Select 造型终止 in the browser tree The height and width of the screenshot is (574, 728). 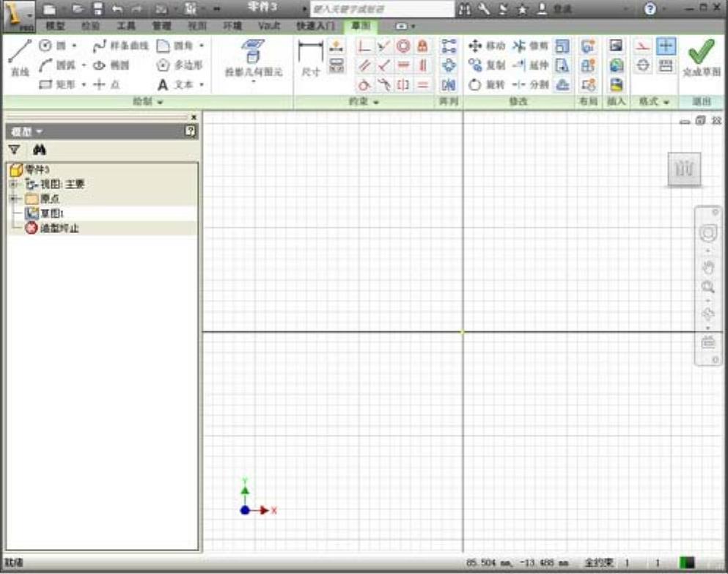pyautogui.click(x=51, y=228)
